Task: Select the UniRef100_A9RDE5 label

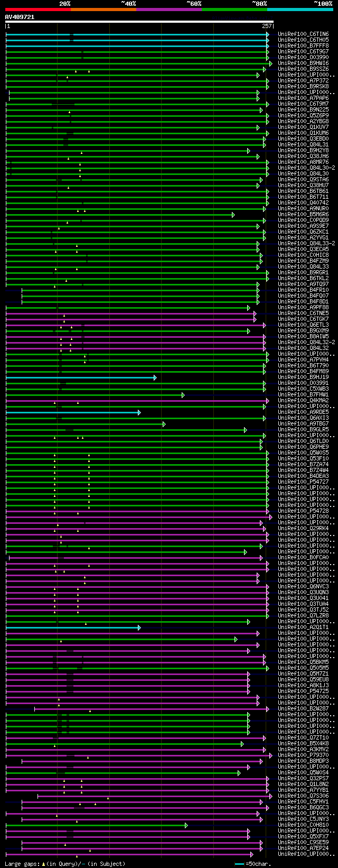Action: 303,412
